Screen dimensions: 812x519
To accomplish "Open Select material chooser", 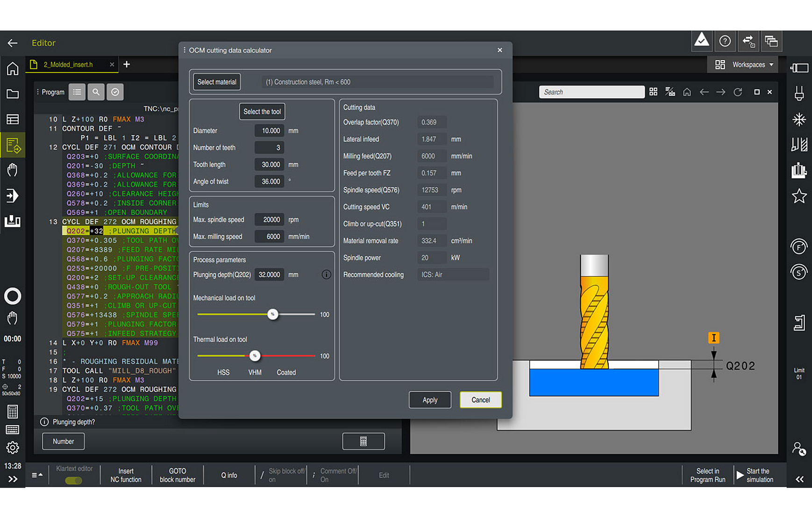I will click(x=216, y=82).
